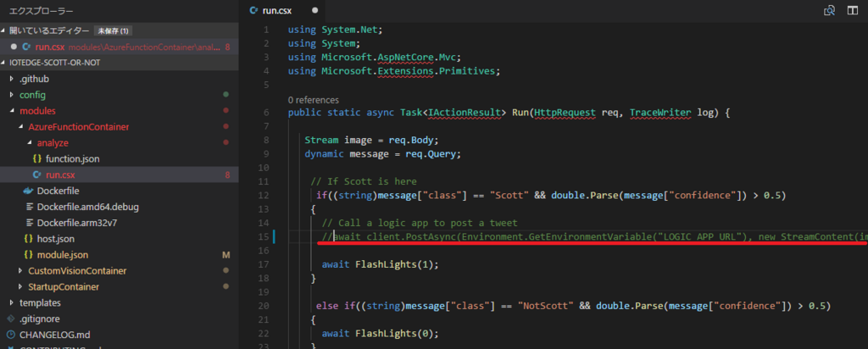Open the search-in-editor icon at top right
This screenshot has height=349, width=868.
pos(829,10)
